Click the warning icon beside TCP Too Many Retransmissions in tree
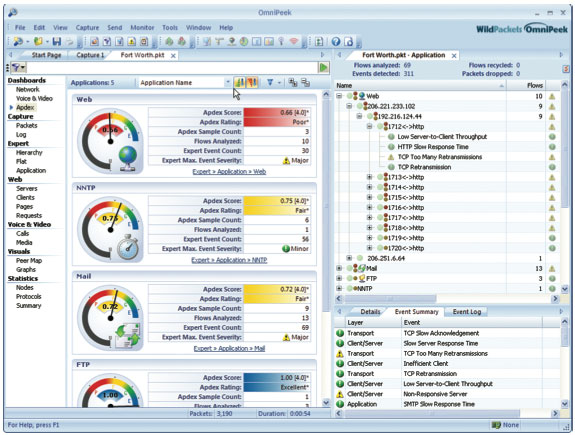This screenshot has height=435, width=575. click(x=391, y=157)
